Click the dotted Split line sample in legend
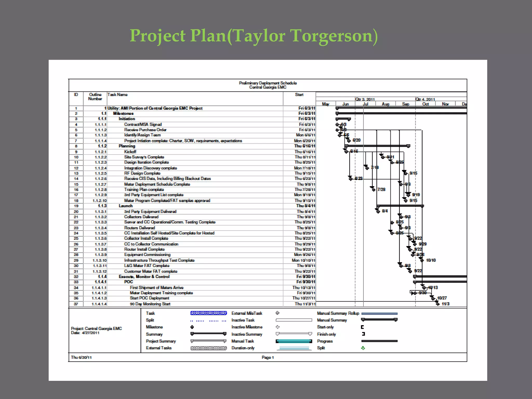The height and width of the screenshot is (399, 532). tap(209, 321)
